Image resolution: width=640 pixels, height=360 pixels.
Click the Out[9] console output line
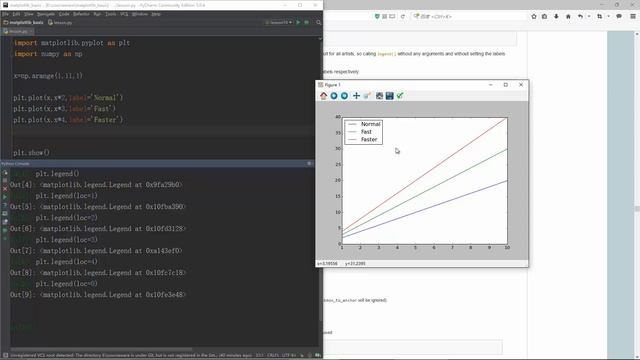click(98, 294)
